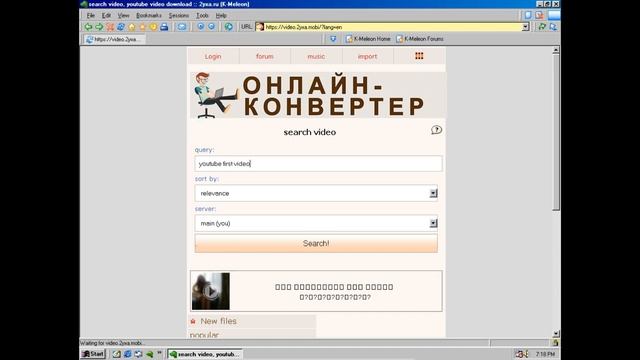Click the vertical scrollbar thumb
This screenshot has width=640, height=360.
click(x=556, y=132)
